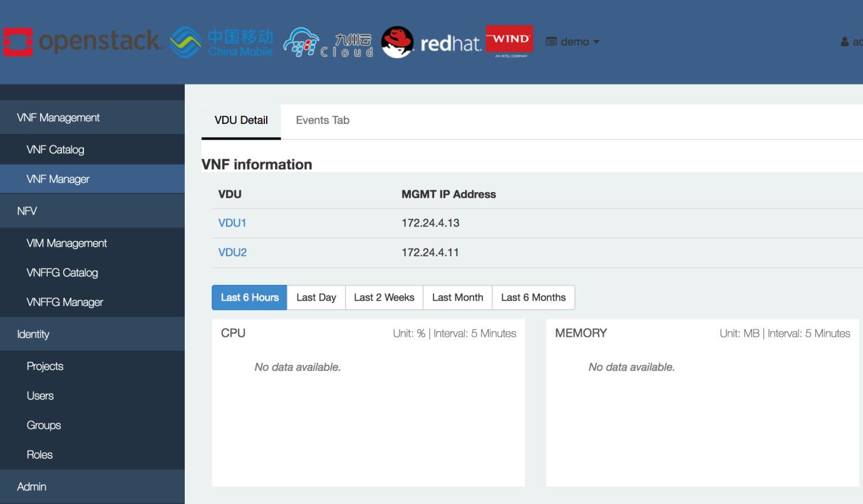Click the Wind River logo
This screenshot has width=863, height=504.
(x=509, y=41)
